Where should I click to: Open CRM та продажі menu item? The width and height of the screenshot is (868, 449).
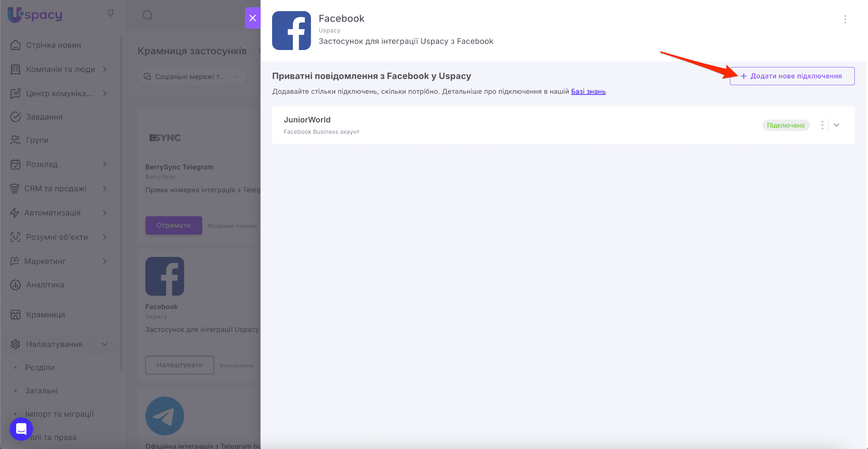point(56,188)
